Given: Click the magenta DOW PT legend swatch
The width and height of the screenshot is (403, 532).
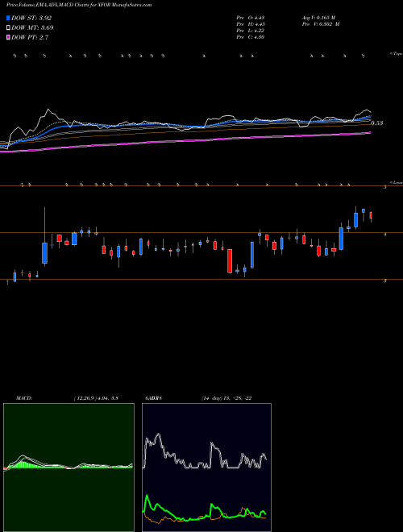Looking at the screenshot, I should pos(9,37).
